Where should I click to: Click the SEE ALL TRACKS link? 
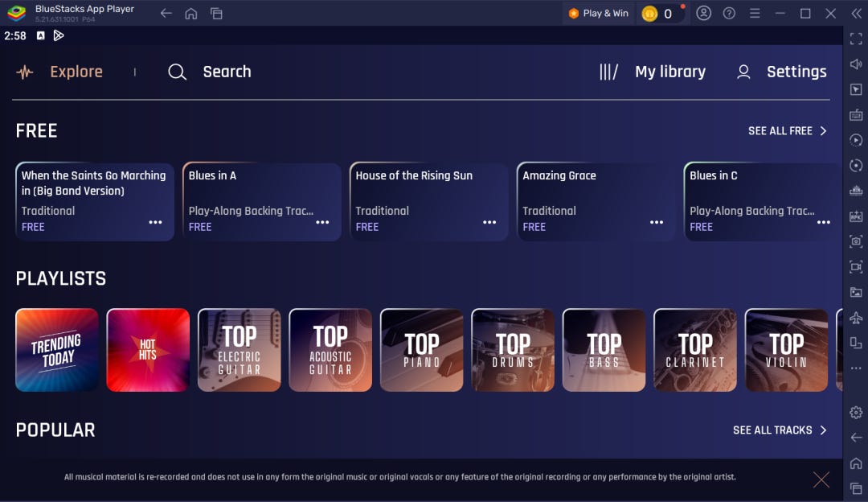(x=776, y=430)
